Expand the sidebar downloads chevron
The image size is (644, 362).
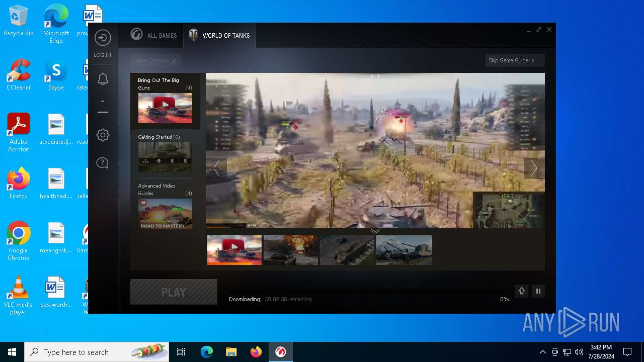103,101
